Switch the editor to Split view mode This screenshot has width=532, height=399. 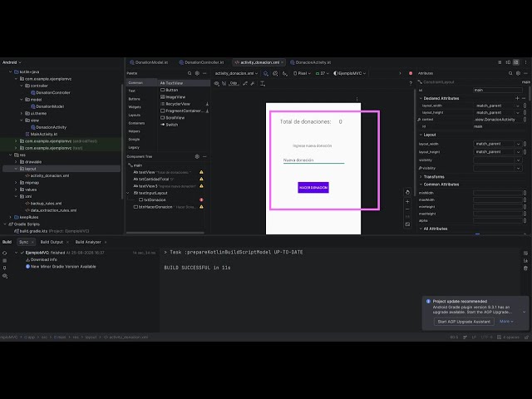(508, 62)
